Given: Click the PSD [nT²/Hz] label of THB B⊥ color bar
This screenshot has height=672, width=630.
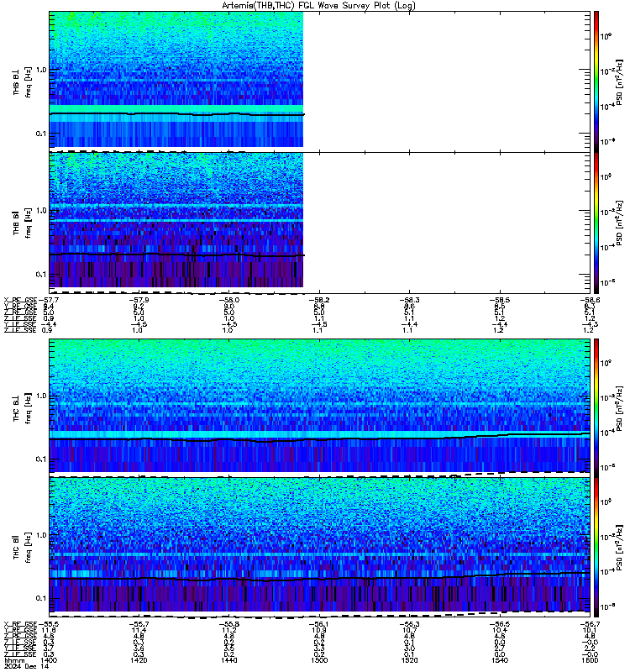Looking at the screenshot, I should 619,81.
